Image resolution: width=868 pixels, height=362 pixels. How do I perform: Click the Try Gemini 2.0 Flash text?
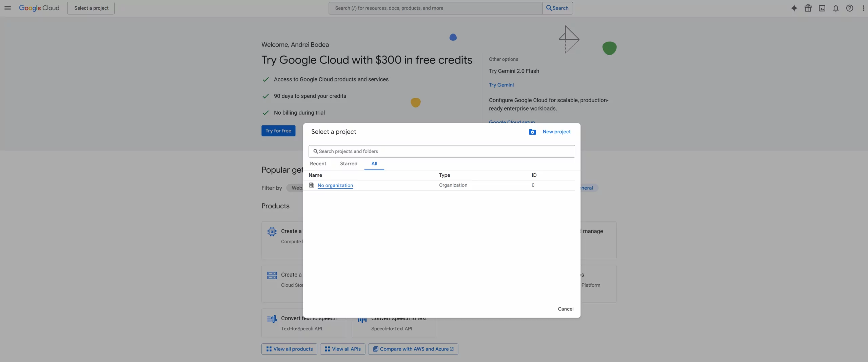coord(514,71)
